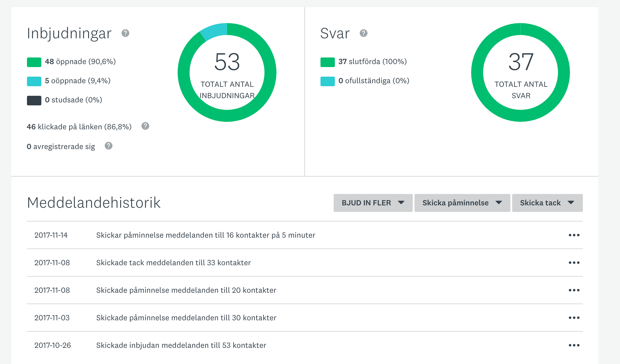620x364 pixels.
Task: Click the dark studsade legend swatch
Action: [34, 101]
